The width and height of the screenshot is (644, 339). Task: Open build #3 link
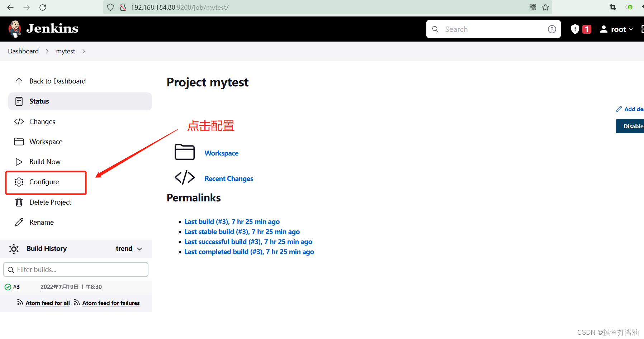pyautogui.click(x=16, y=287)
